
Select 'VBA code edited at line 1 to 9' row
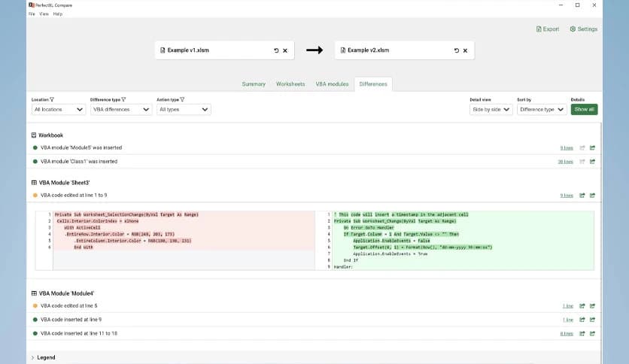314,196
